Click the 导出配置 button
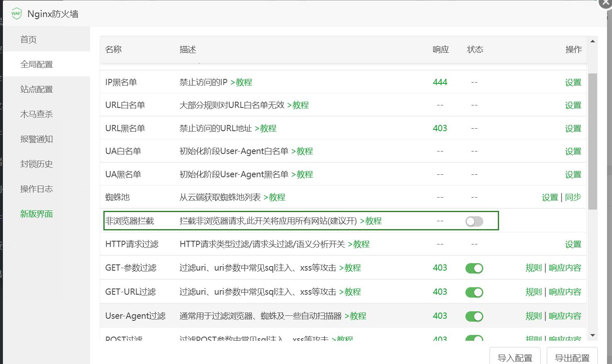Image resolution: width=612 pixels, height=364 pixels. [573, 357]
